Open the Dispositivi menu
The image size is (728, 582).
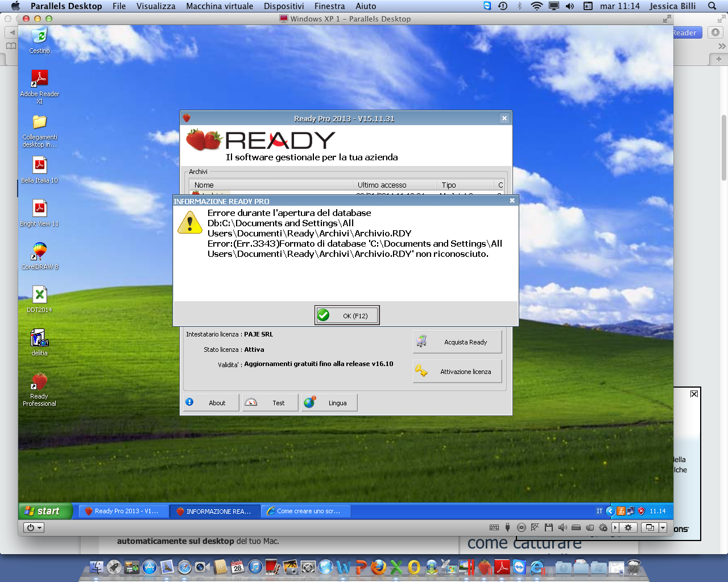click(284, 6)
